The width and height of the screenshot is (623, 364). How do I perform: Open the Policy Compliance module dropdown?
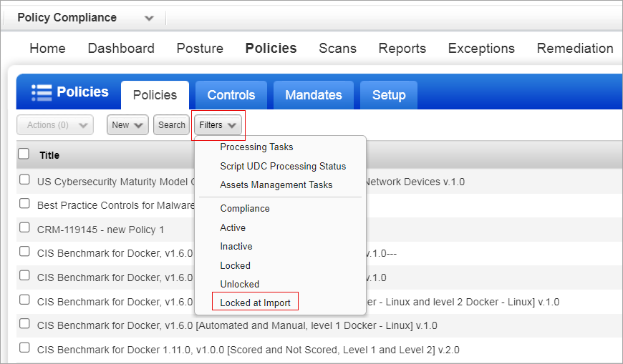click(x=148, y=18)
